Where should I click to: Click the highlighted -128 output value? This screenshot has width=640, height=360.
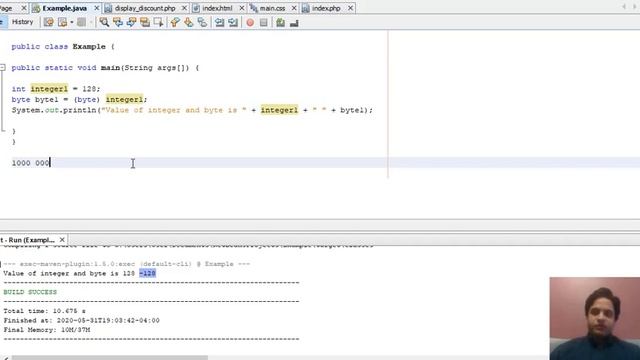pyautogui.click(x=147, y=273)
